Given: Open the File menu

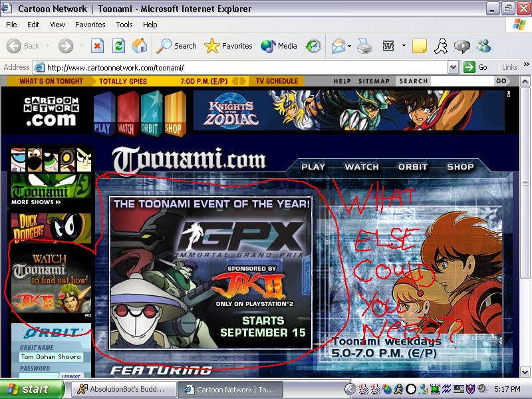Looking at the screenshot, I should click(x=11, y=25).
